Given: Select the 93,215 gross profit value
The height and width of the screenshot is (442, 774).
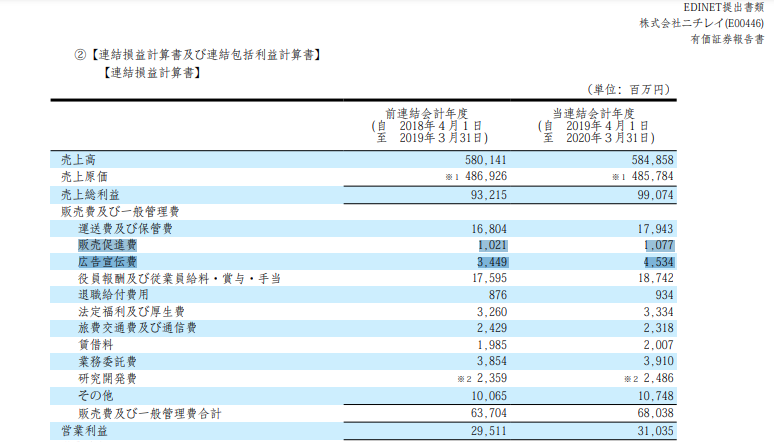Looking at the screenshot, I should tap(489, 195).
